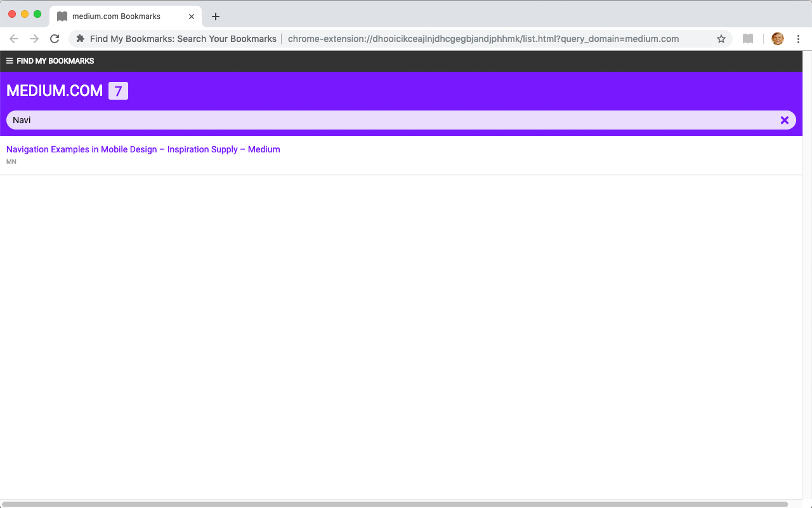This screenshot has width=812, height=508.
Task: Go back to the previous page
Action: [x=14, y=39]
